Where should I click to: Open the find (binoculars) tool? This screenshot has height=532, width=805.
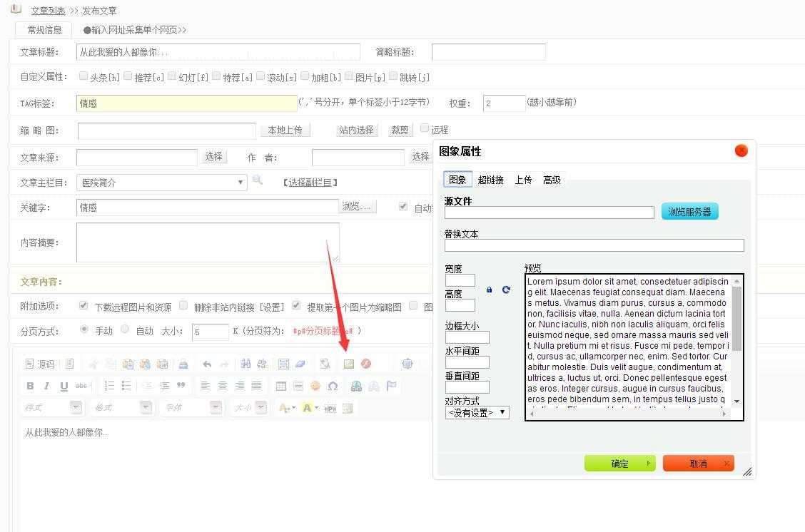click(246, 364)
